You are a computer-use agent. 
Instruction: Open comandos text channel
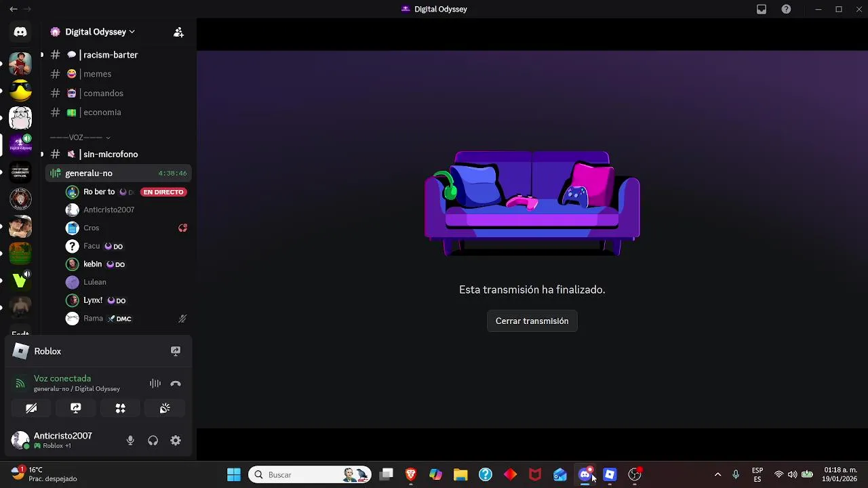point(118,93)
